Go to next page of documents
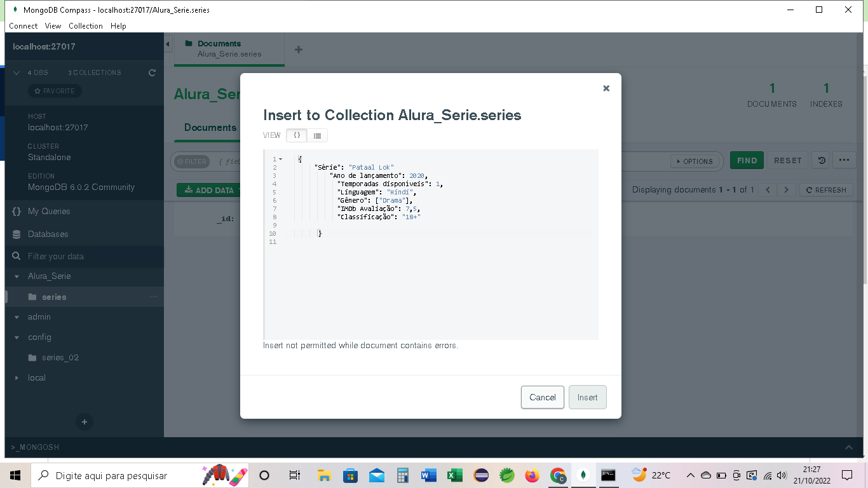 (787, 190)
